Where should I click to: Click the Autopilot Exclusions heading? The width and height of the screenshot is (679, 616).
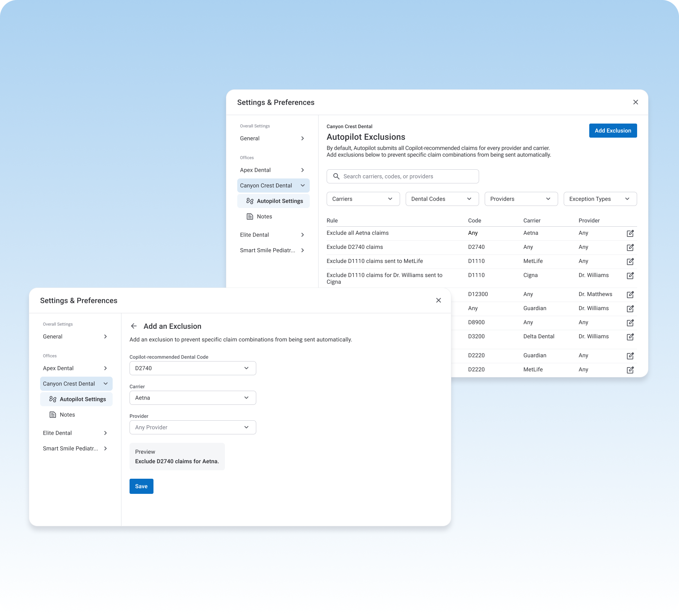tap(366, 137)
